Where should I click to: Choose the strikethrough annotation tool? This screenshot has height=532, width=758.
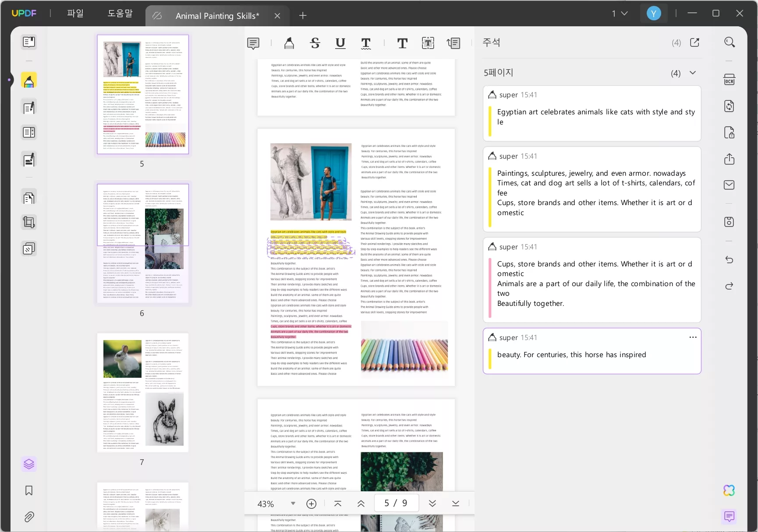[x=315, y=43]
